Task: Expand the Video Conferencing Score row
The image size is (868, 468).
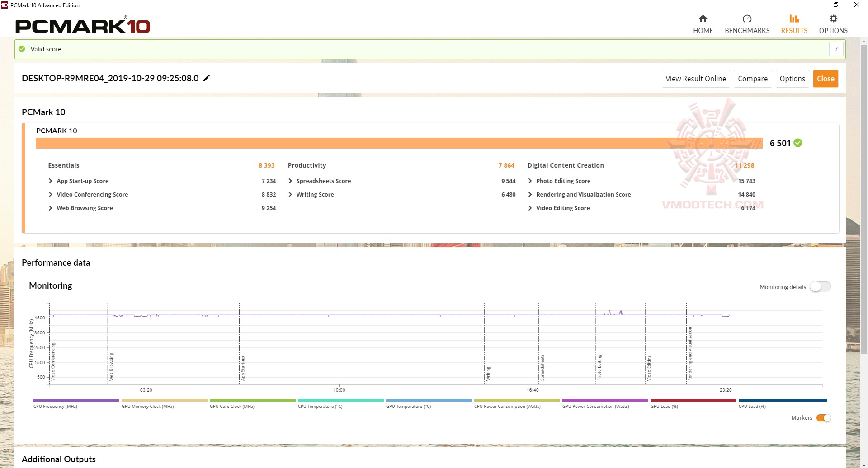Action: (50, 194)
